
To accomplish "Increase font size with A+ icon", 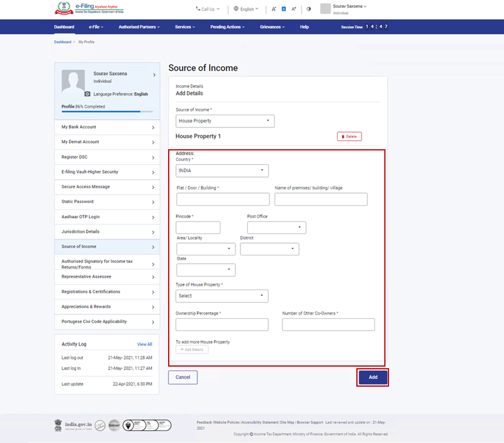I will [294, 9].
